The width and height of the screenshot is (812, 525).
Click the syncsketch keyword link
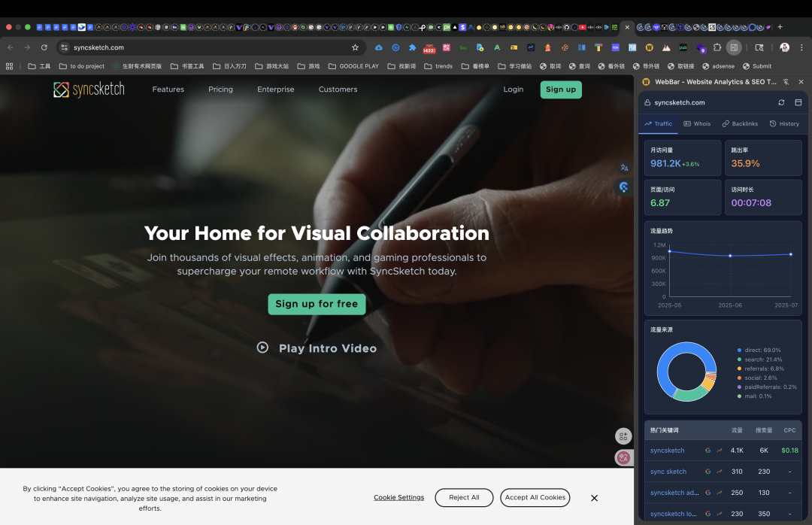pyautogui.click(x=667, y=451)
